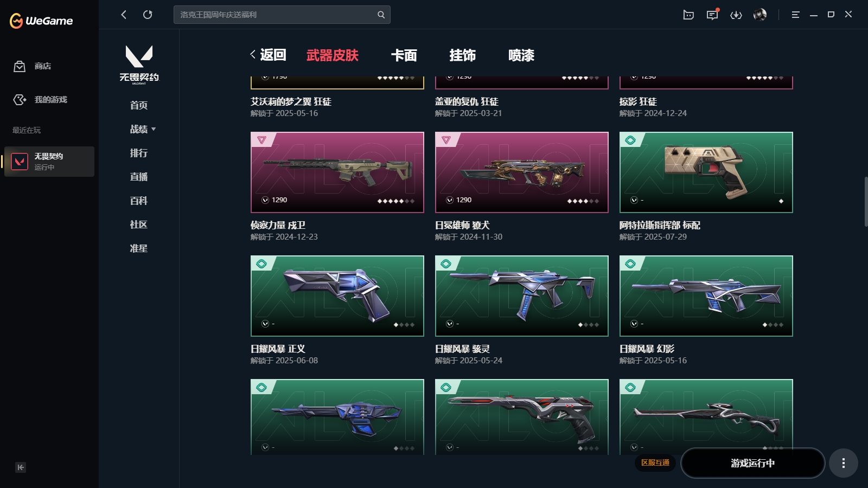868x488 pixels.
Task: Click the vertical scrollbar thumb
Action: click(866, 201)
